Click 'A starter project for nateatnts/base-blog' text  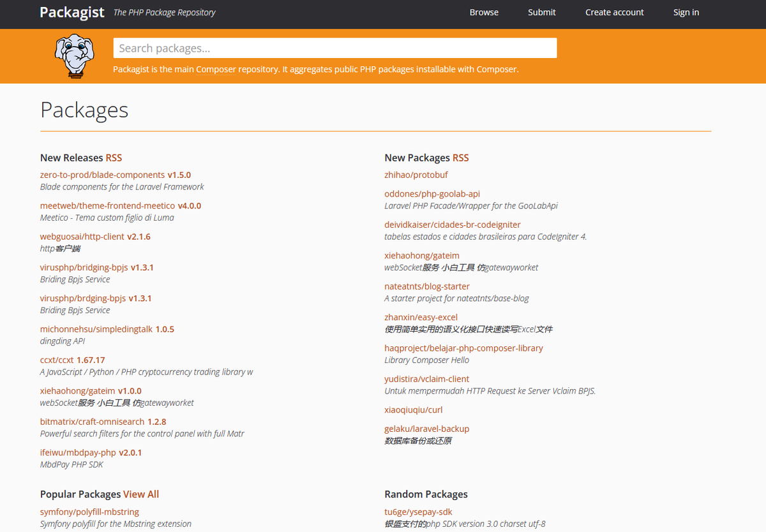[x=456, y=299]
